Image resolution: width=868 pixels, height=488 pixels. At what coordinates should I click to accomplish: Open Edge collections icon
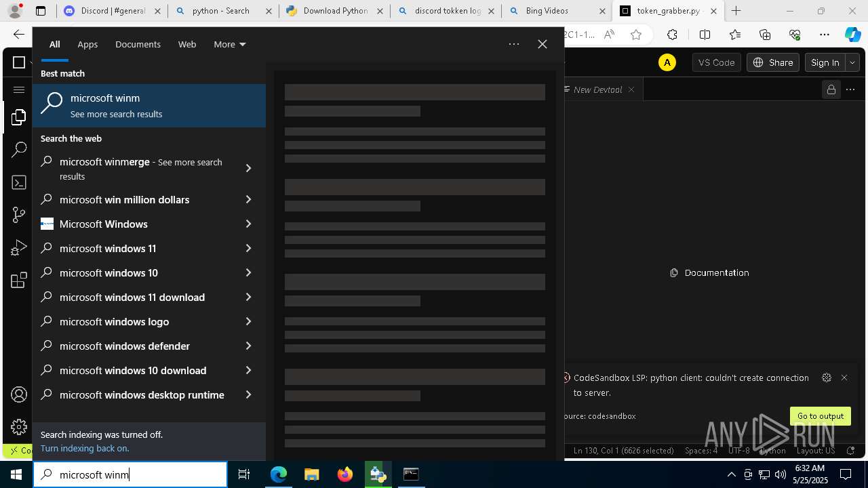tap(765, 35)
